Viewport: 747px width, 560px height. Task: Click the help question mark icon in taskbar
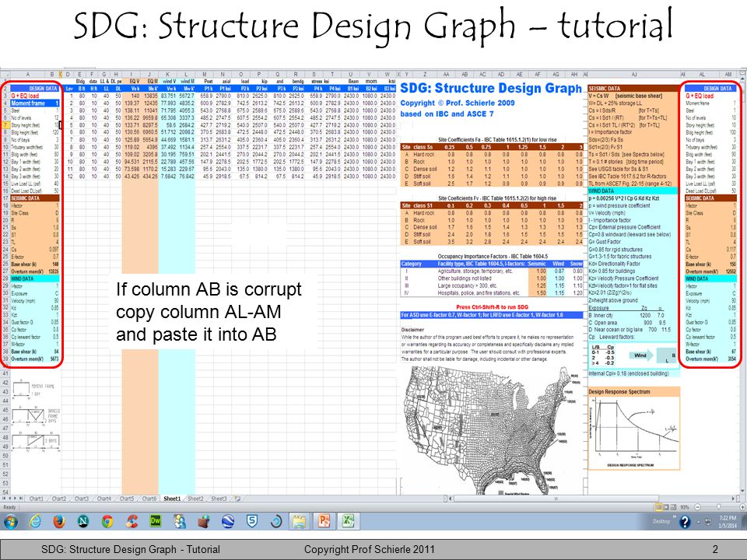(685, 522)
